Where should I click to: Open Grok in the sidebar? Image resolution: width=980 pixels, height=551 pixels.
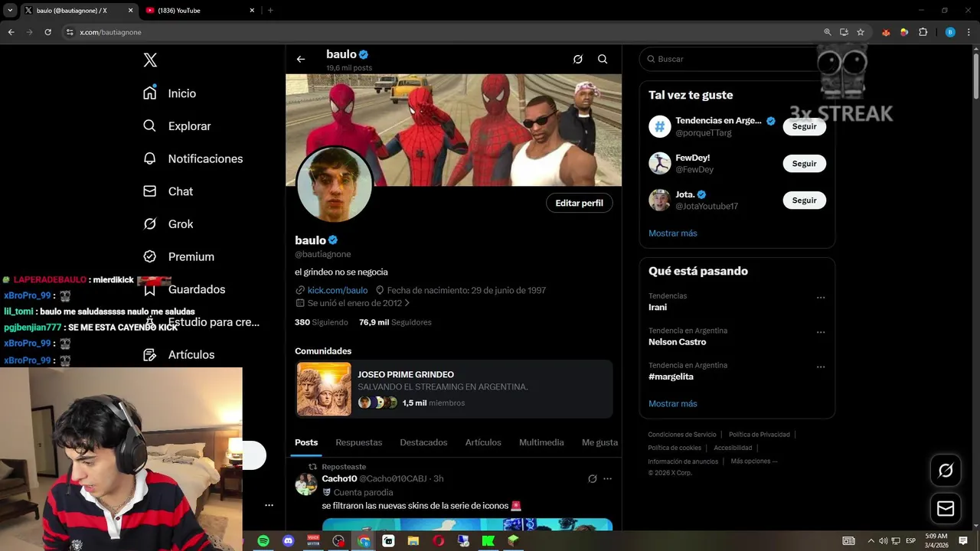168,224
